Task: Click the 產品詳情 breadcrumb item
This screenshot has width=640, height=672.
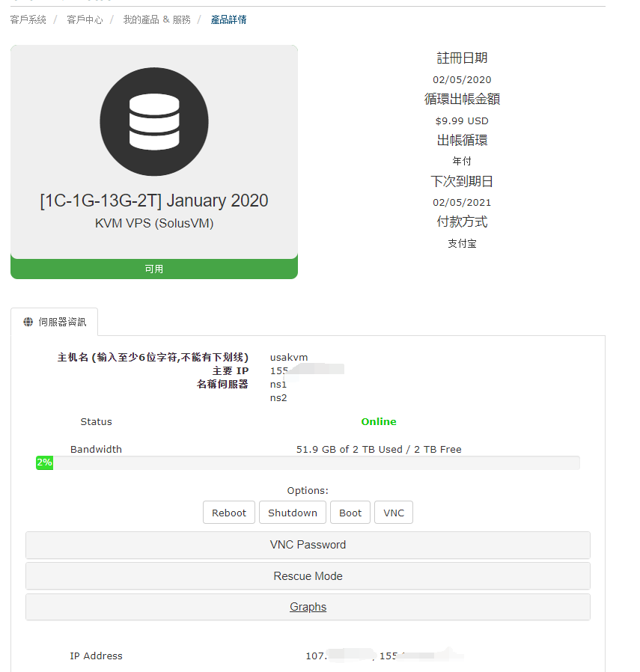Action: 228,19
